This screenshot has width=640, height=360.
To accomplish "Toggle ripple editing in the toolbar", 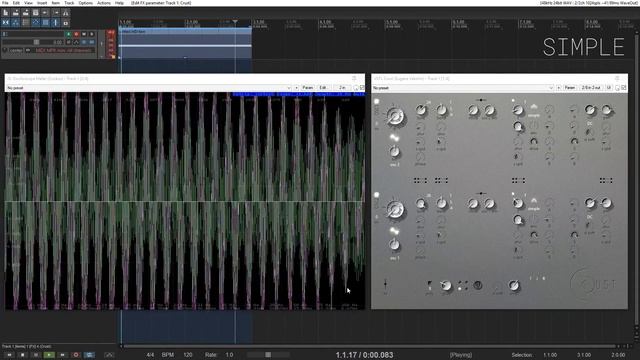I will point(26,23).
